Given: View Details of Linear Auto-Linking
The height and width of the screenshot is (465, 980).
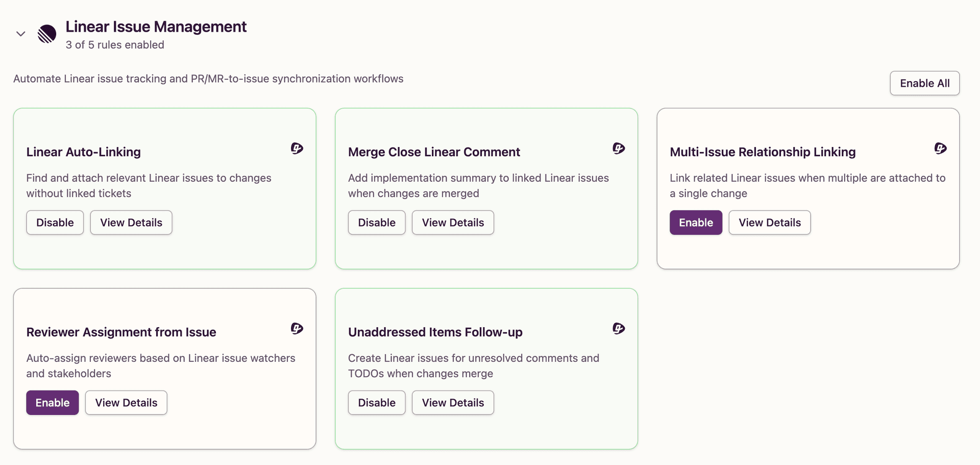Looking at the screenshot, I should 131,223.
